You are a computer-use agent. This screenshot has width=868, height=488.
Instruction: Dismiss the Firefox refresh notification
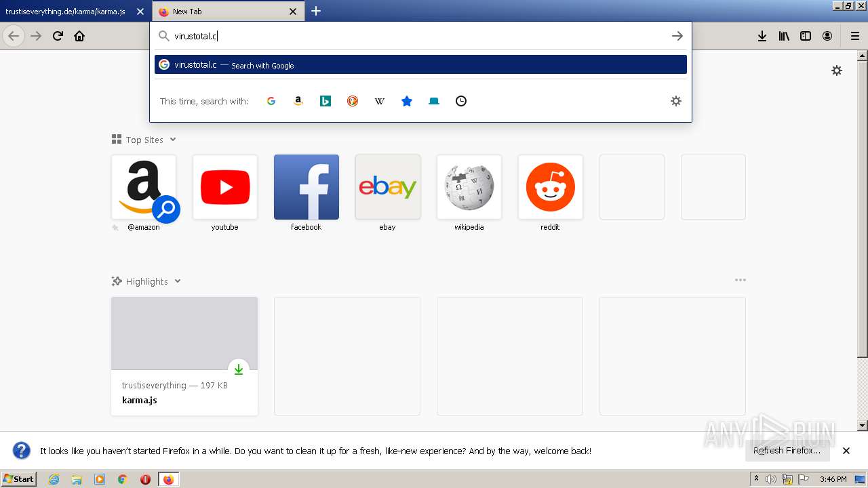pyautogui.click(x=846, y=451)
